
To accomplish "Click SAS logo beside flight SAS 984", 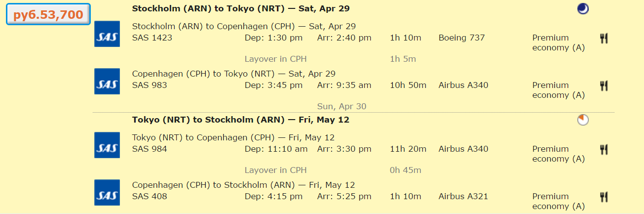I will (x=107, y=145).
